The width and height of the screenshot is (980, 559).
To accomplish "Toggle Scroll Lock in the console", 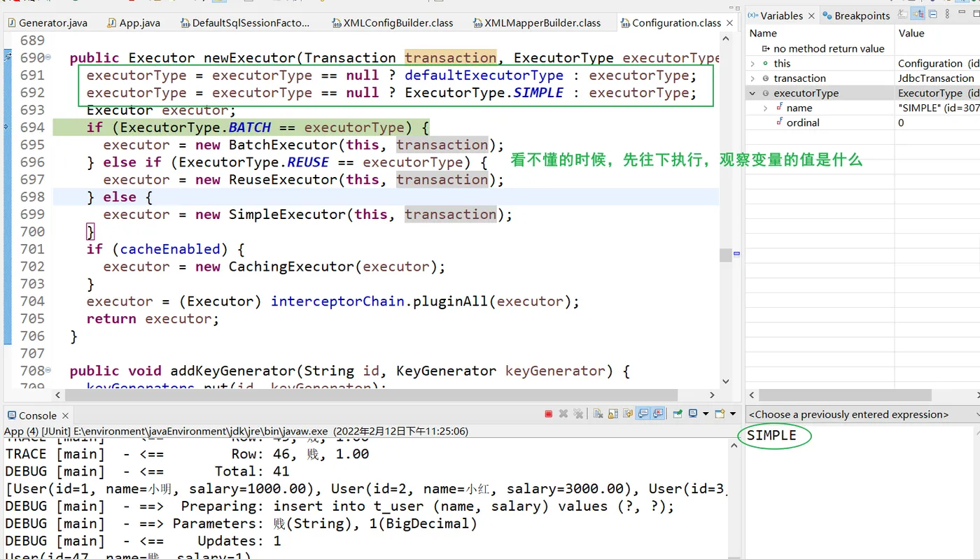I will 613,413.
